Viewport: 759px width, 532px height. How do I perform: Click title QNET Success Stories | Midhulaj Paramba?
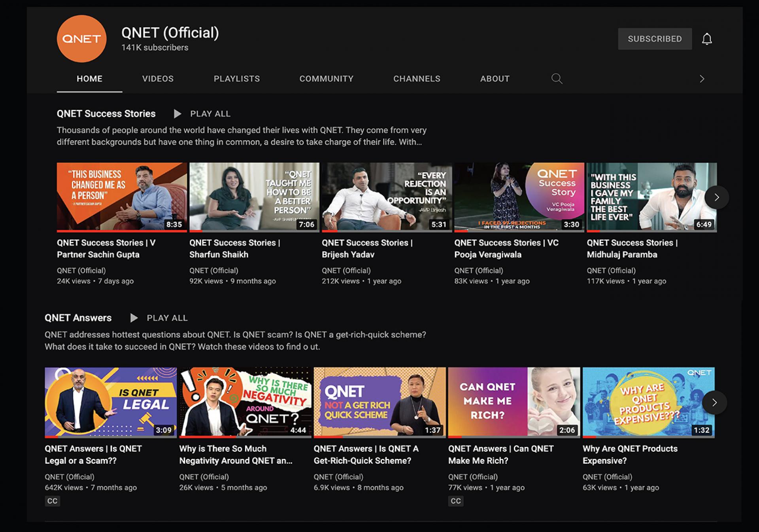(632, 249)
